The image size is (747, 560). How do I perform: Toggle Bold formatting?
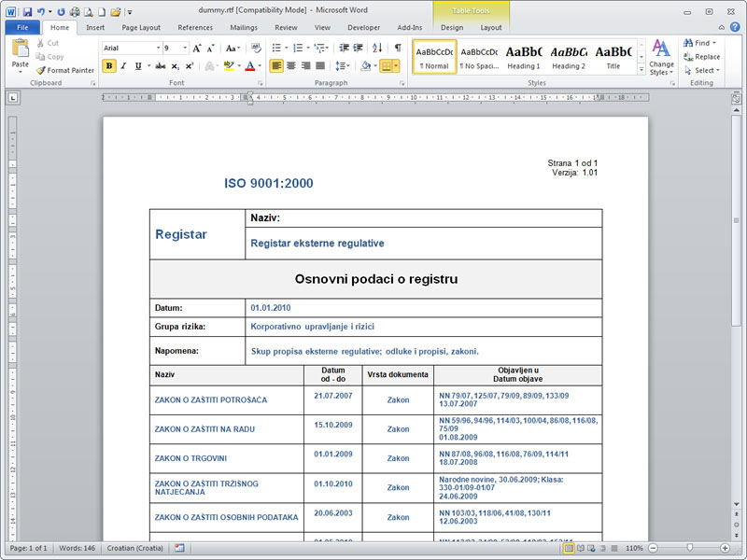109,65
